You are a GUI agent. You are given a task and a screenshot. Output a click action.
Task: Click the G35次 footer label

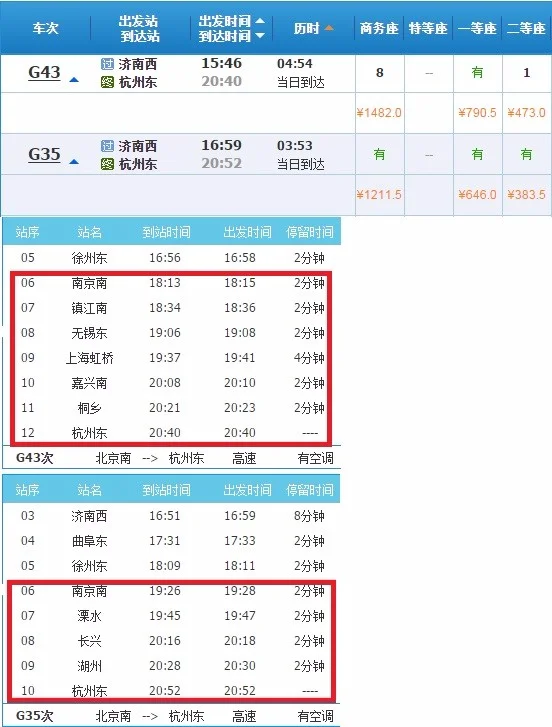point(35,716)
